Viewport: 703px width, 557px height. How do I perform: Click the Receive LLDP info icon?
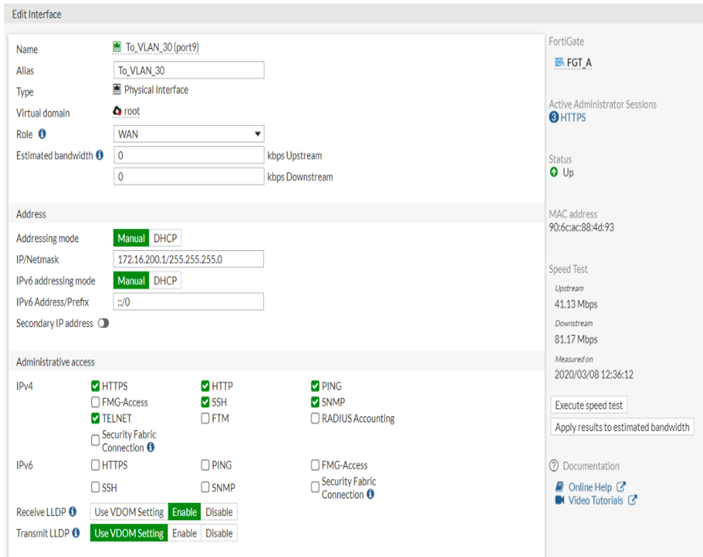tap(73, 512)
